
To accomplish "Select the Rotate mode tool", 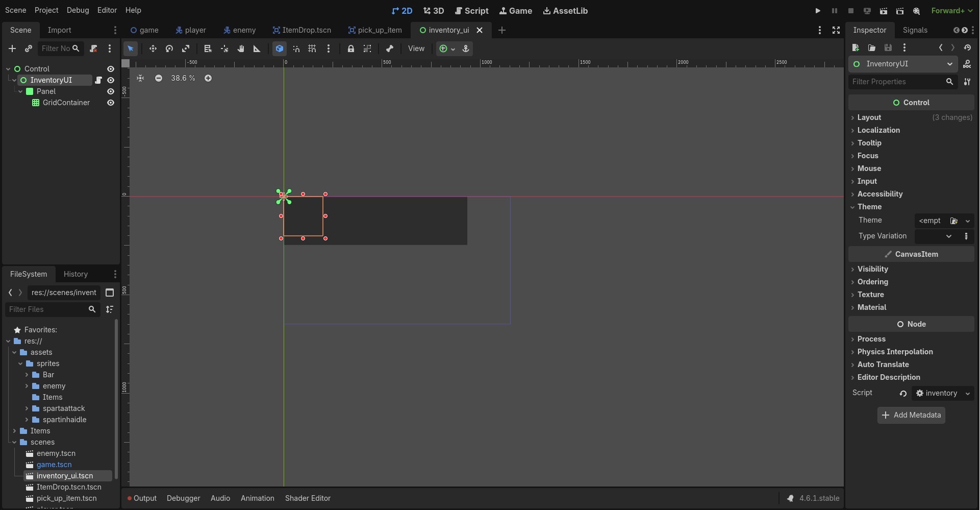I will pyautogui.click(x=169, y=48).
